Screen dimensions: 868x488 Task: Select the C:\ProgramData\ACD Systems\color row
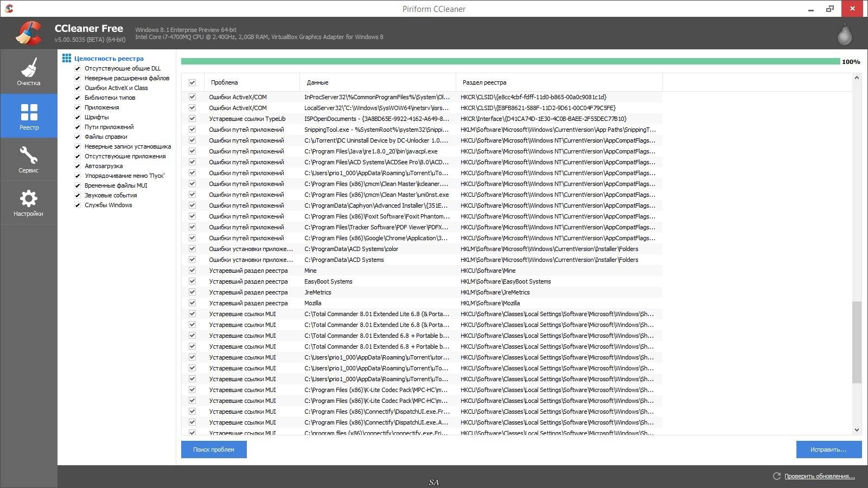(x=422, y=249)
